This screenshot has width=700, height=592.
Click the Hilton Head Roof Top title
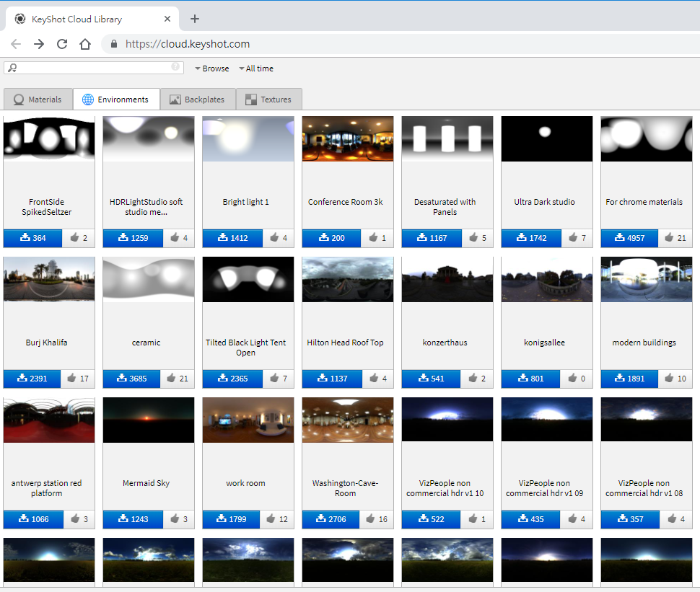(345, 343)
